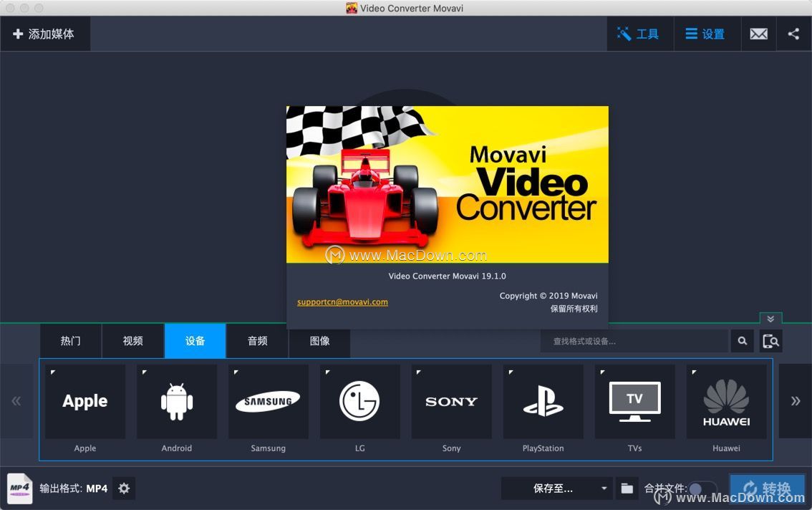Screen dimensions: 812x510
Task: Click the PlayStation label under logo
Action: (x=543, y=448)
